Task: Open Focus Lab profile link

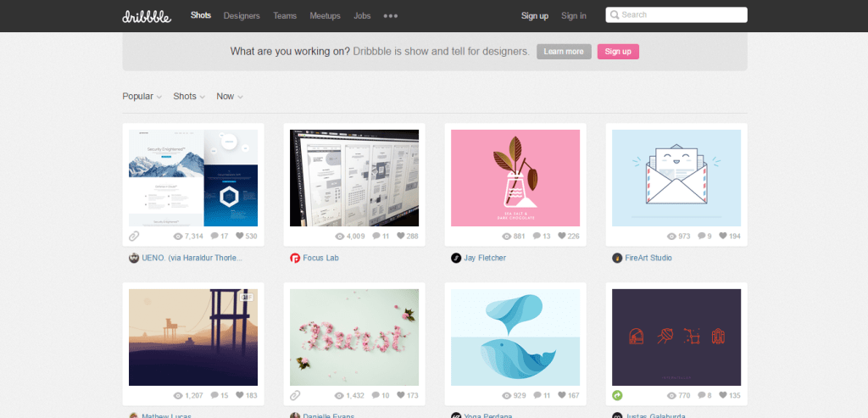Action: (x=320, y=258)
